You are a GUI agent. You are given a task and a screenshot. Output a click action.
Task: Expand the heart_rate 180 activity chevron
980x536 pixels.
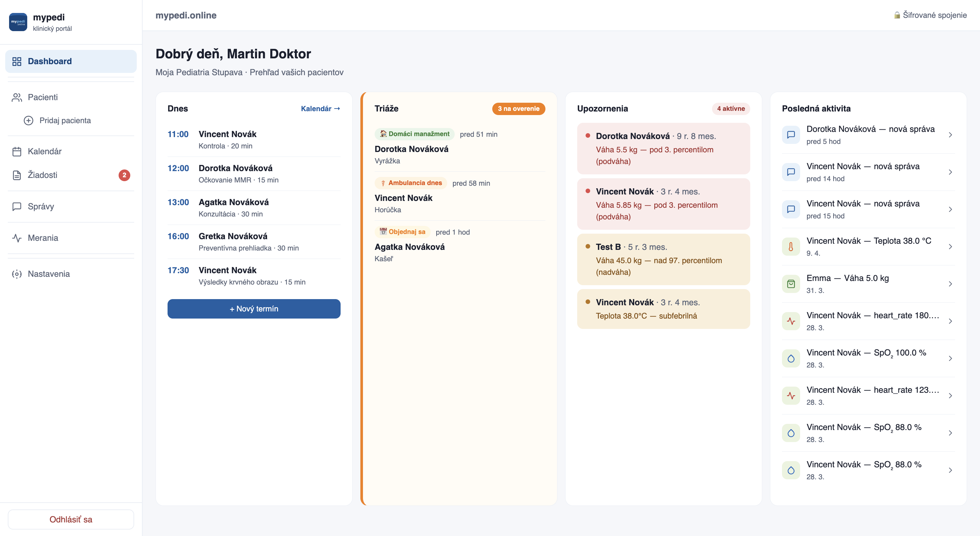coord(950,321)
